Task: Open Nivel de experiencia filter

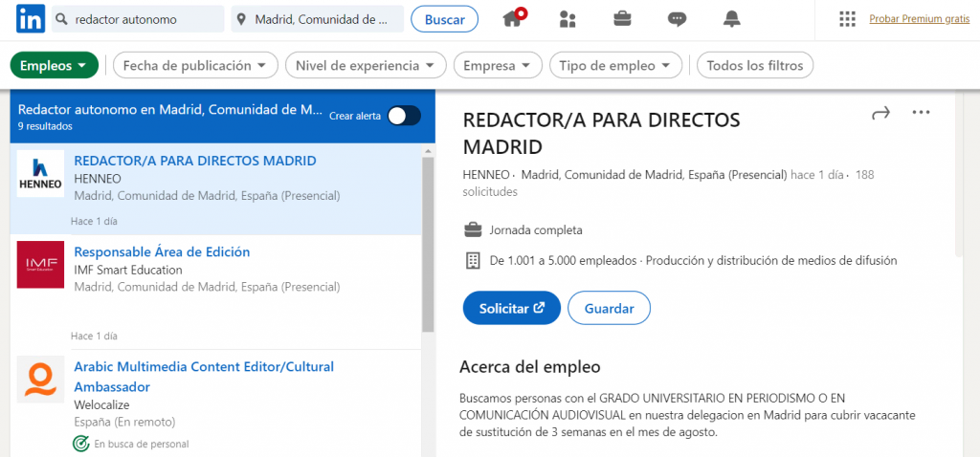Action: coord(366,66)
